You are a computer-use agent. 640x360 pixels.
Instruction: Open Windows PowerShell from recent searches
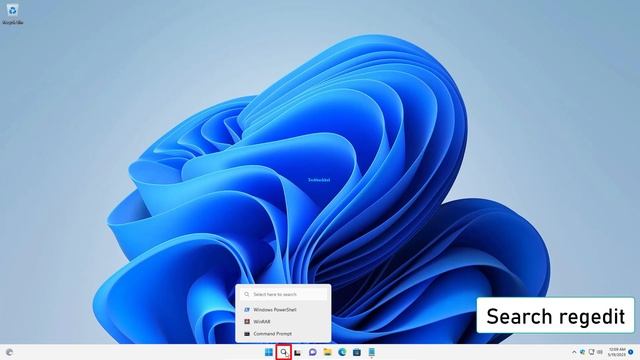(283, 310)
